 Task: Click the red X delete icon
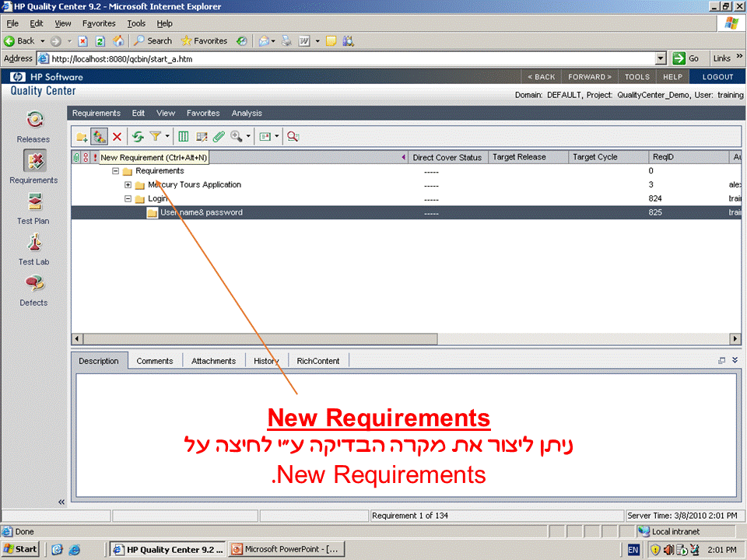(117, 137)
